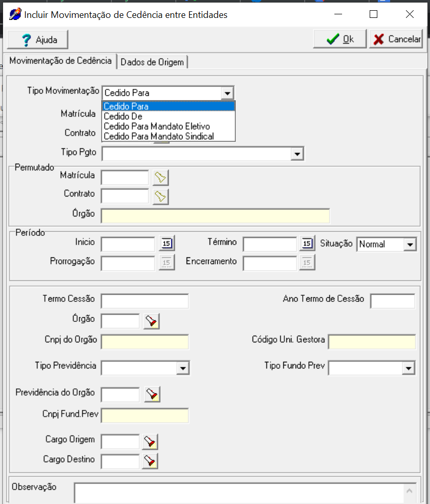Click the Cancelar button
The image size is (430, 504).
click(x=396, y=39)
